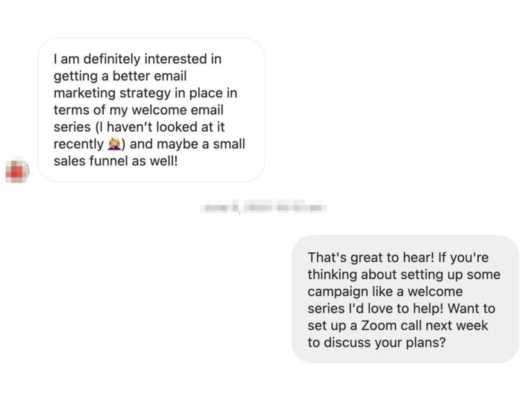Select the incoming email marketing message bubble
This screenshot has width=532, height=399.
click(151, 109)
